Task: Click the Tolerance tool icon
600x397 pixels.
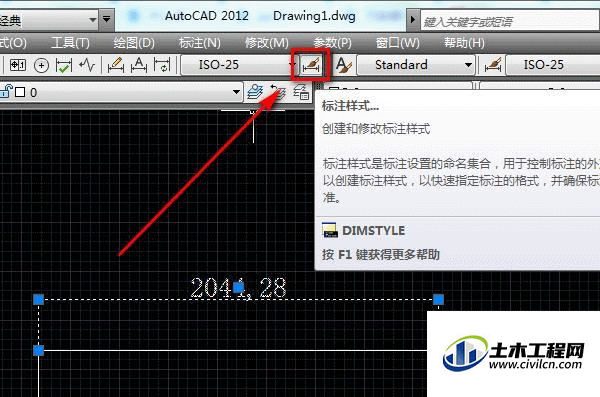Action: point(18,65)
